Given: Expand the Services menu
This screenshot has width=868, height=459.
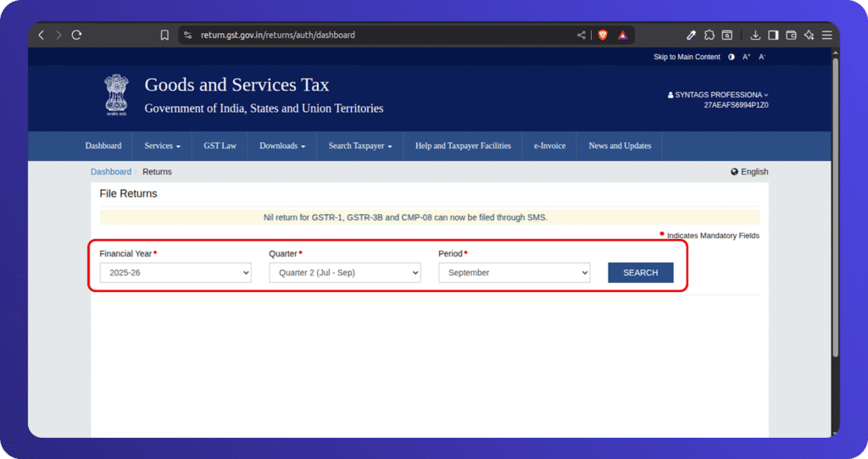Looking at the screenshot, I should (162, 146).
